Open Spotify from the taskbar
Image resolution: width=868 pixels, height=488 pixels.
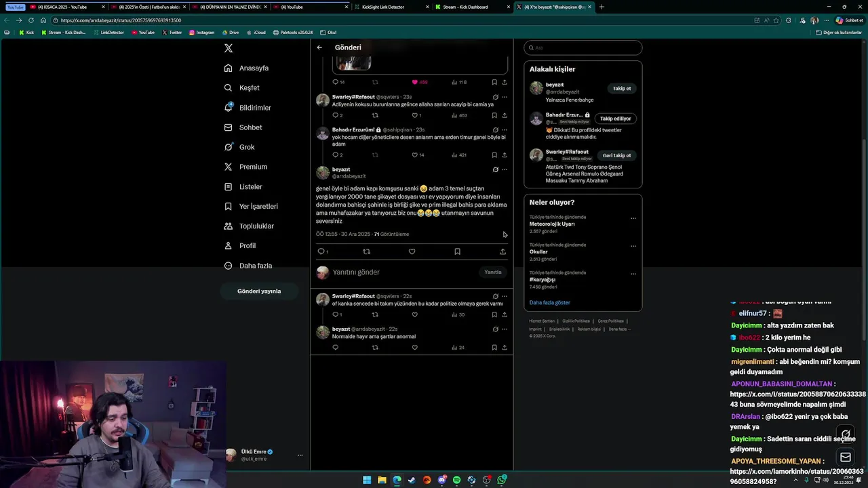point(456,480)
